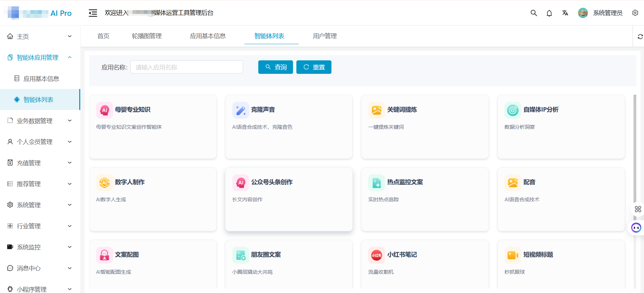Image resolution: width=644 pixels, height=293 pixels.
Task: Open the floating robot assistant button
Action: tap(636, 228)
